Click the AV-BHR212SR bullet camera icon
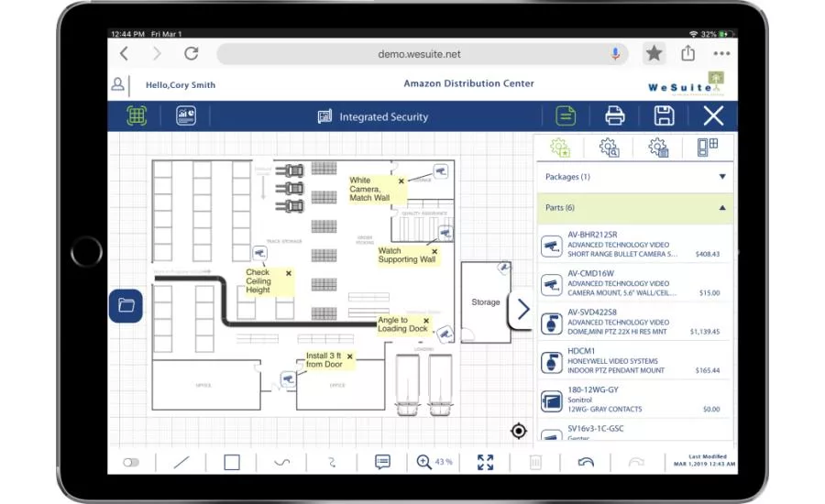The width and height of the screenshot is (825, 504). pos(552,247)
